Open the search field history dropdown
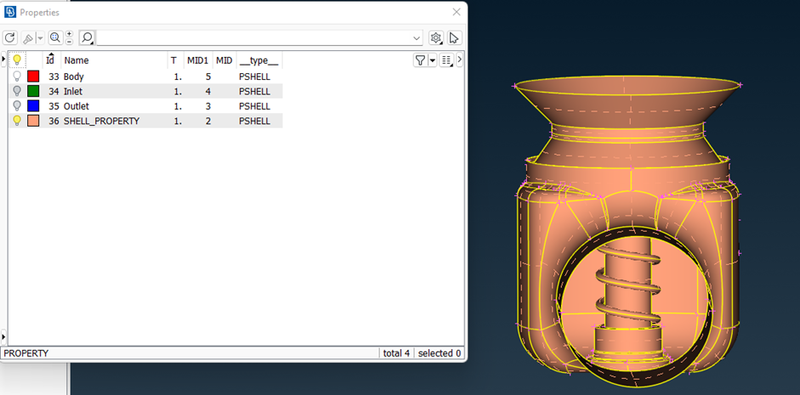This screenshot has width=800, height=395. (x=417, y=38)
